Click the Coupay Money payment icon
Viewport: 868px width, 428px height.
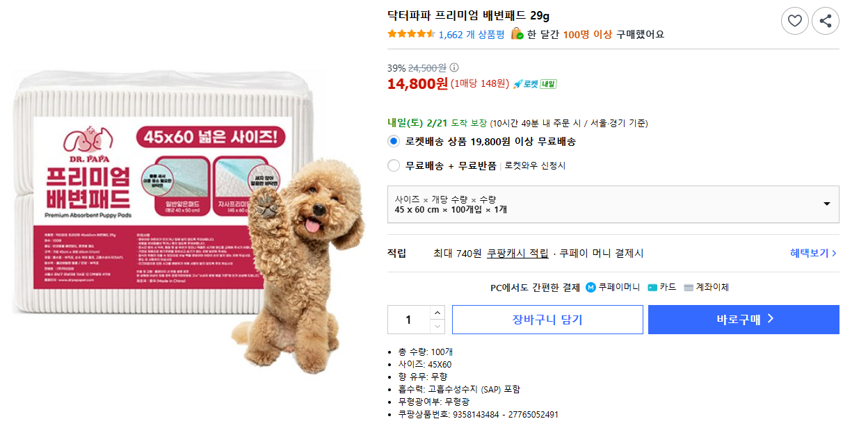[x=590, y=287]
